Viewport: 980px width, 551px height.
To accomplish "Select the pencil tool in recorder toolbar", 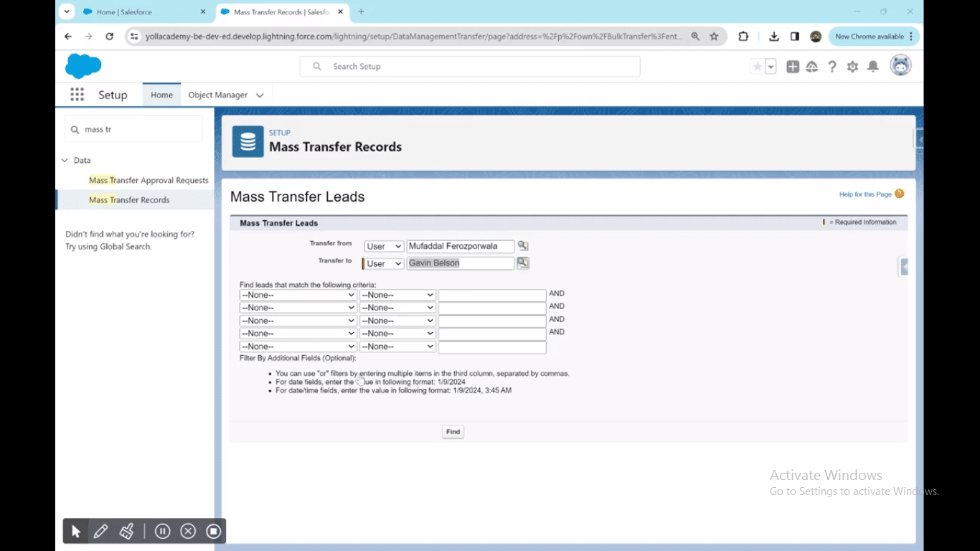I will coord(100,531).
